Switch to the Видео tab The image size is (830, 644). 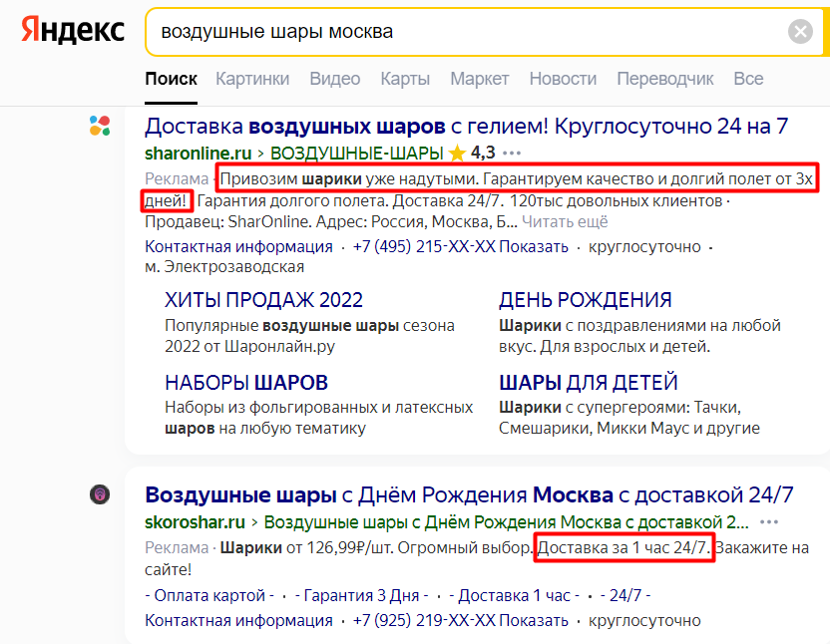click(x=334, y=78)
